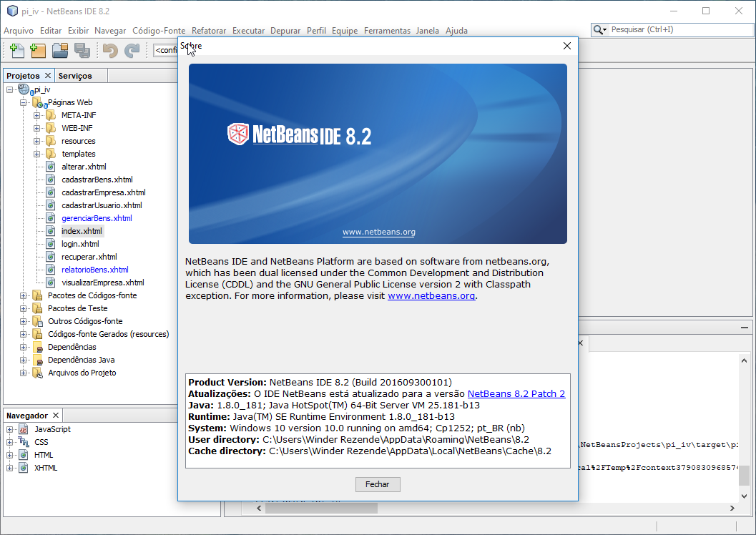Select the Projetos tab

(x=23, y=76)
